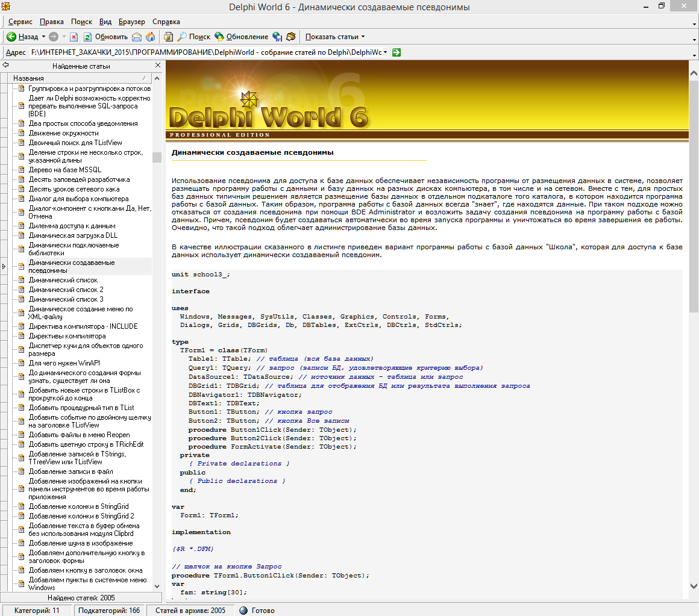Viewport: 699px width, 616px height.
Task: Open the address bar path dropdown
Action: 385,52
